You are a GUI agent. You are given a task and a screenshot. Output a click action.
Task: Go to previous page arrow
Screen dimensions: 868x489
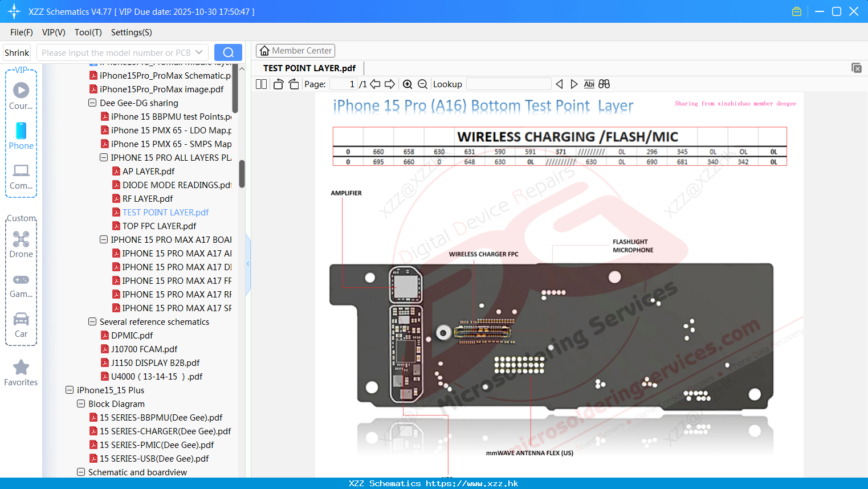pos(375,84)
